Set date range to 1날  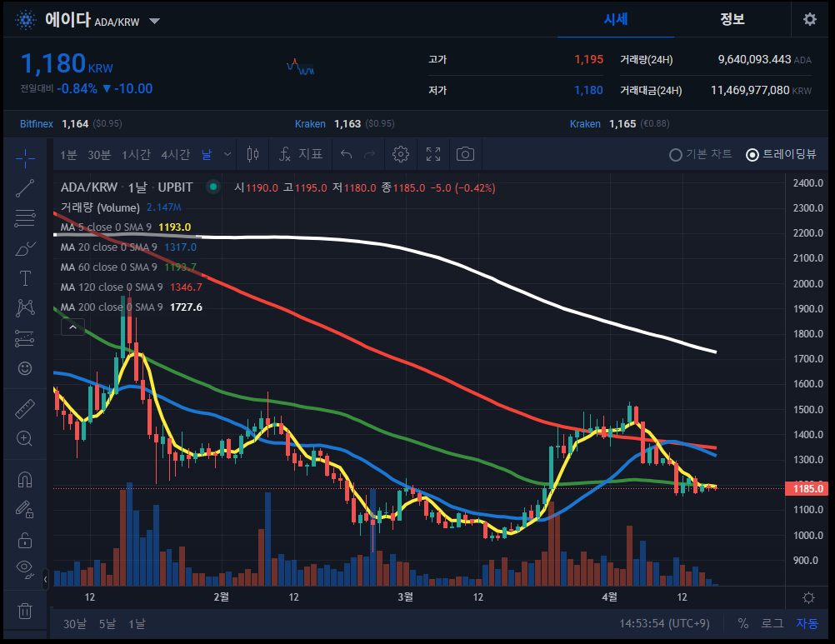coord(137,624)
